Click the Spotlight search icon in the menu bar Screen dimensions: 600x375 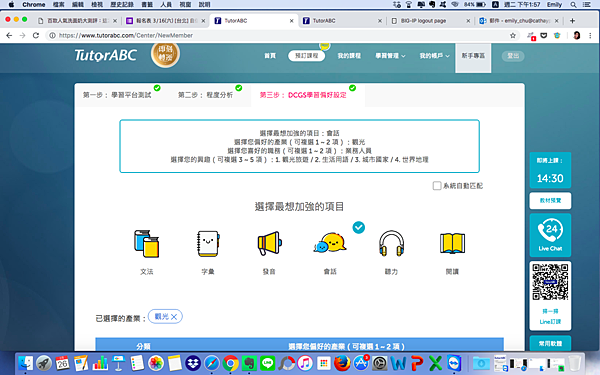coord(573,5)
